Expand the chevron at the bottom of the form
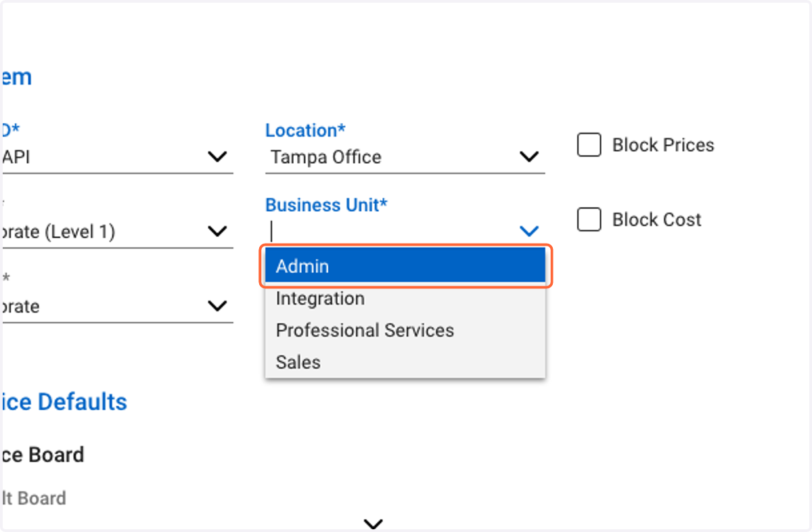Image resolution: width=812 pixels, height=532 pixels. (374, 524)
